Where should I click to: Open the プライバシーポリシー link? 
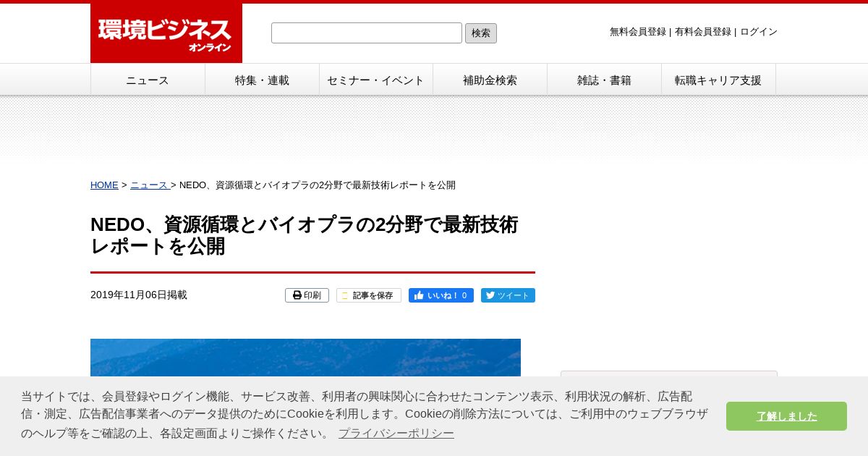tap(396, 434)
